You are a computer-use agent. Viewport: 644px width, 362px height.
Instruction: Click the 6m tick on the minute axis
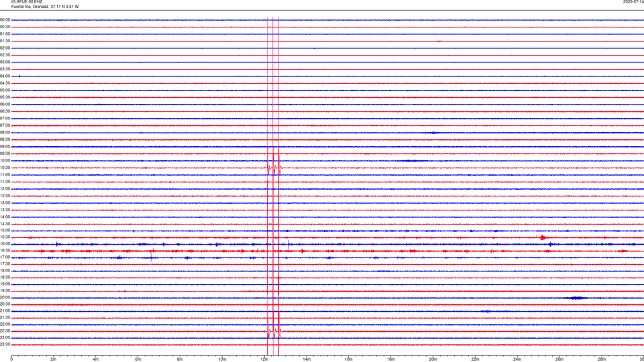tap(138, 359)
